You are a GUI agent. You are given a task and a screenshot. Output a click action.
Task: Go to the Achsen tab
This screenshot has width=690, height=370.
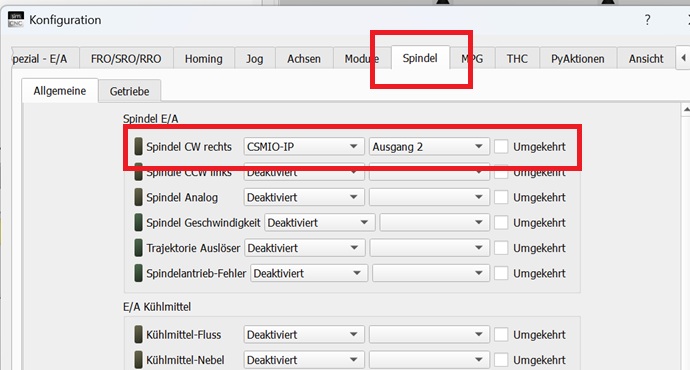point(304,59)
